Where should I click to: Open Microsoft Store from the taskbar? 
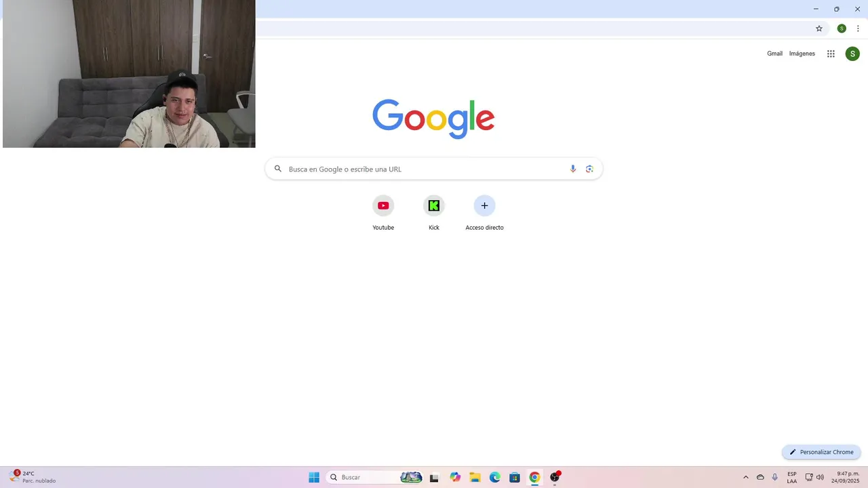coord(515,477)
